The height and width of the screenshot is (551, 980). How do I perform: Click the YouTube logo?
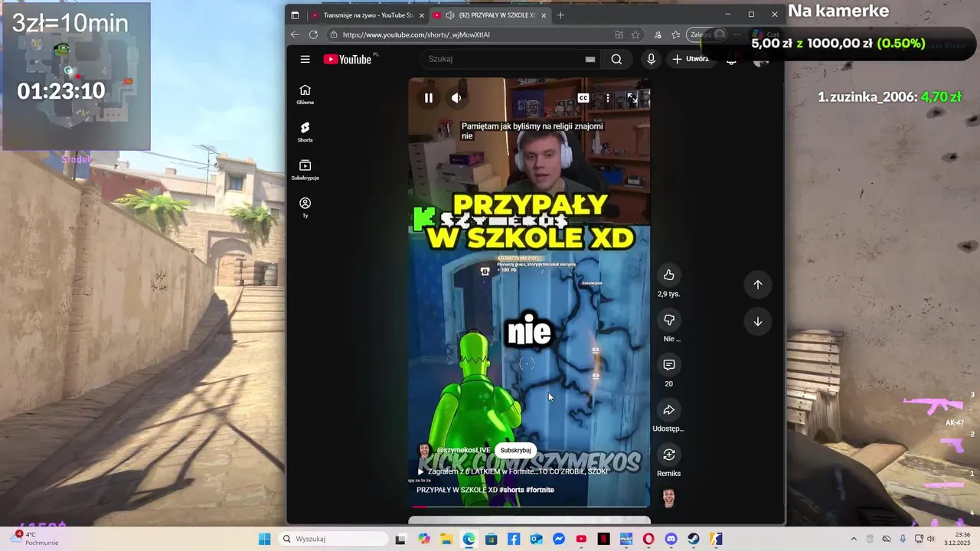click(x=348, y=59)
